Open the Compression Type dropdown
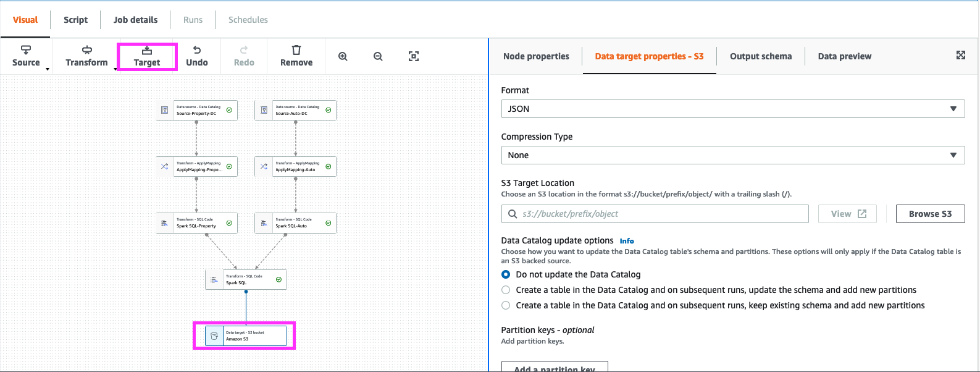Image resolution: width=980 pixels, height=372 pixels. click(x=732, y=155)
